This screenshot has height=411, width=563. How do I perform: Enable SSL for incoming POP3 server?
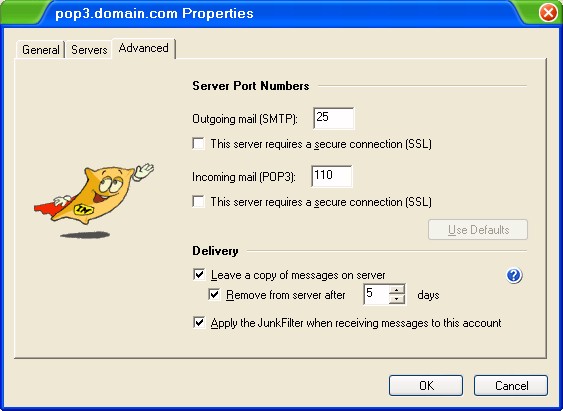coord(199,201)
